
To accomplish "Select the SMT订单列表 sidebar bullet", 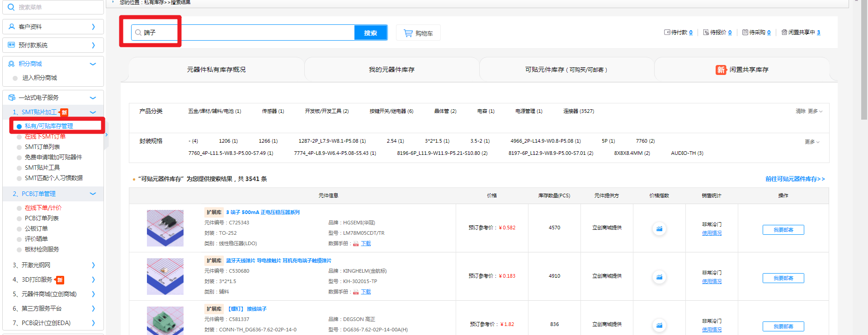I will click(x=19, y=147).
